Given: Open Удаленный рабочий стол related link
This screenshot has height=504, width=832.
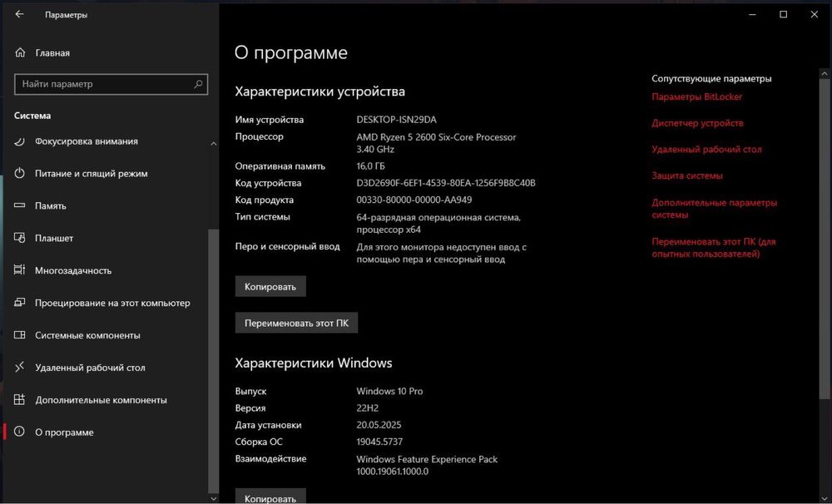Looking at the screenshot, I should click(x=706, y=150).
